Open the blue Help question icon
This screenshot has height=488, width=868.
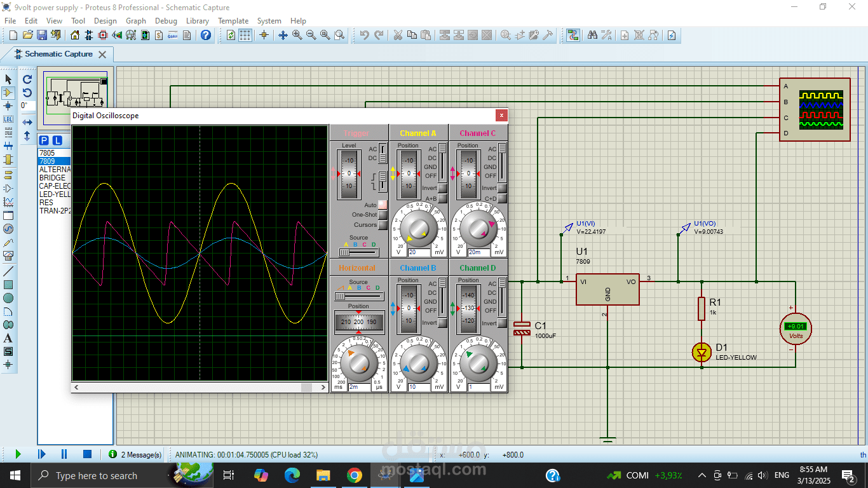click(x=206, y=35)
